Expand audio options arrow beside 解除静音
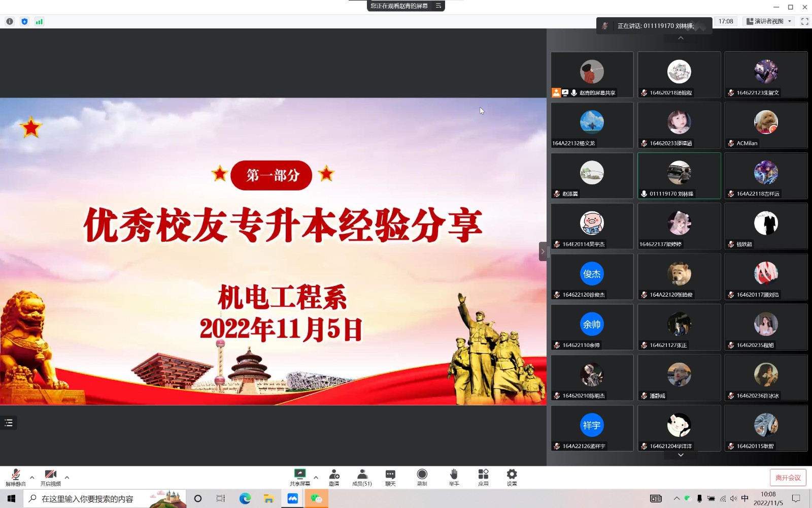The image size is (812, 508). click(x=32, y=478)
